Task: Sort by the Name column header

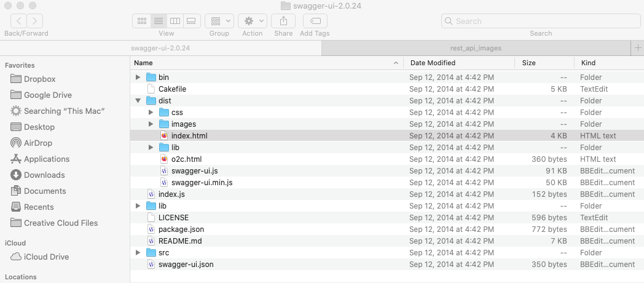Action: pos(267,63)
